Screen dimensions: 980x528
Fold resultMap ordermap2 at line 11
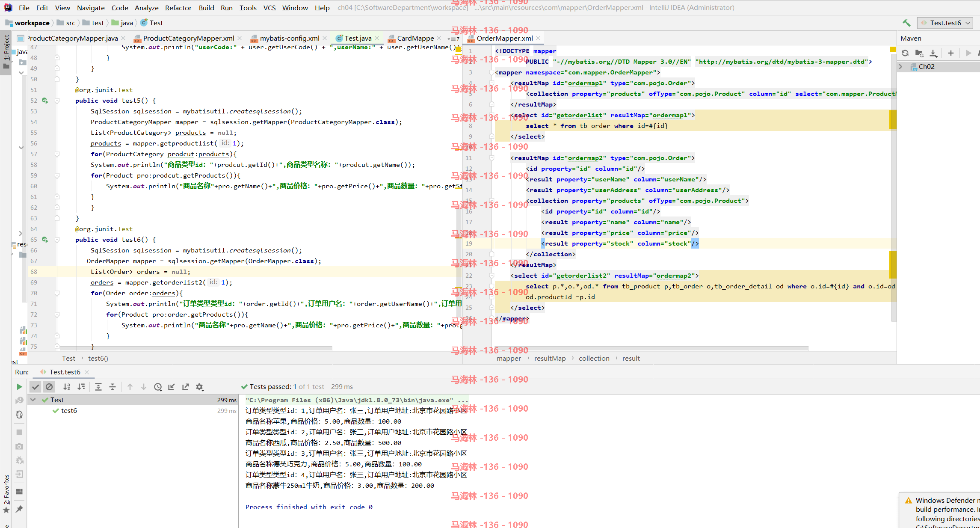[x=491, y=158]
